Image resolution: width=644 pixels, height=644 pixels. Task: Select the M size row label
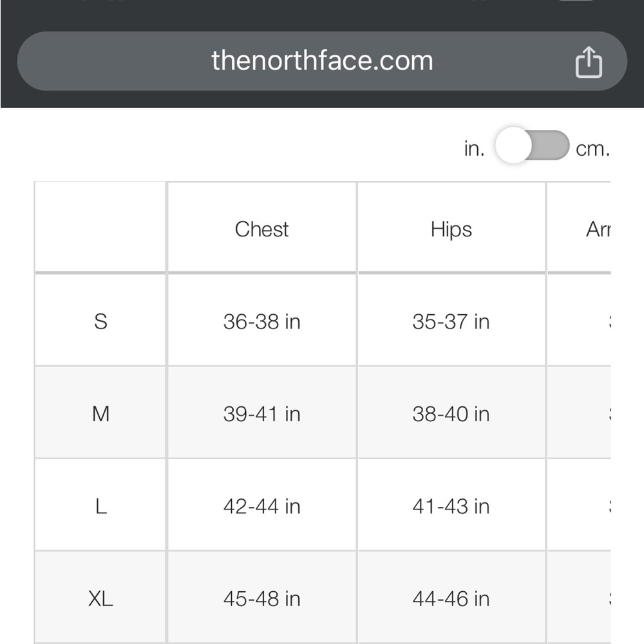[100, 412]
